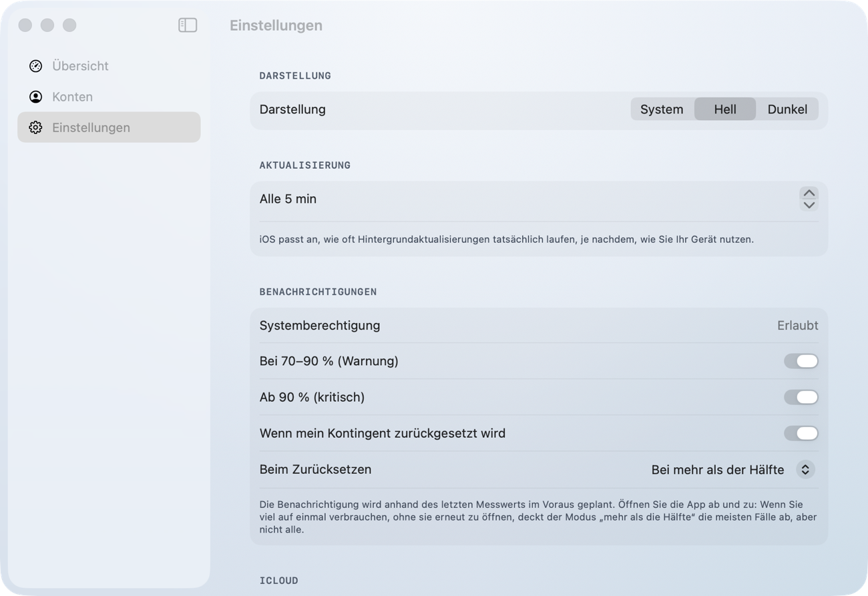Click the DARSTELLUNG section header
The image size is (868, 596).
(295, 75)
